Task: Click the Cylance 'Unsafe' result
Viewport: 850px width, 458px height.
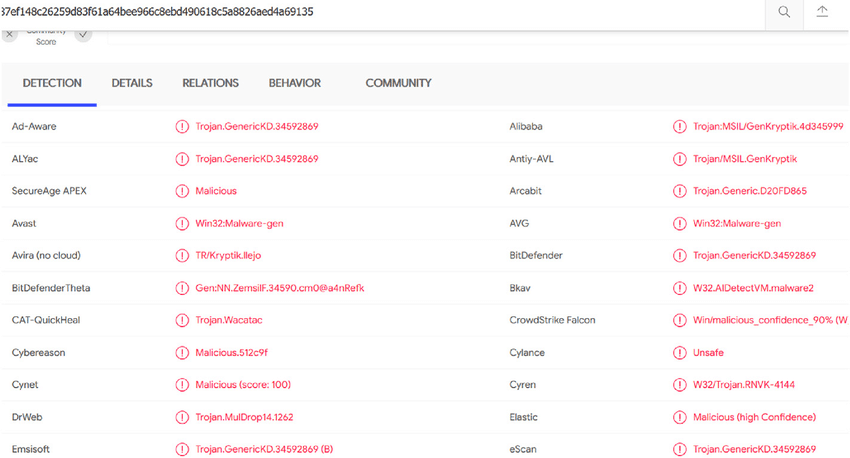Action: (708, 352)
